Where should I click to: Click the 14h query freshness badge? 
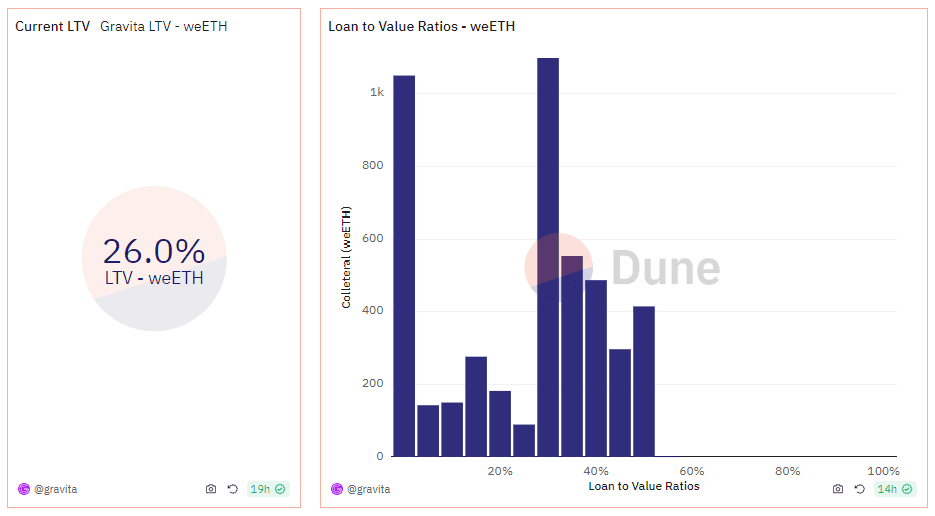coord(894,489)
